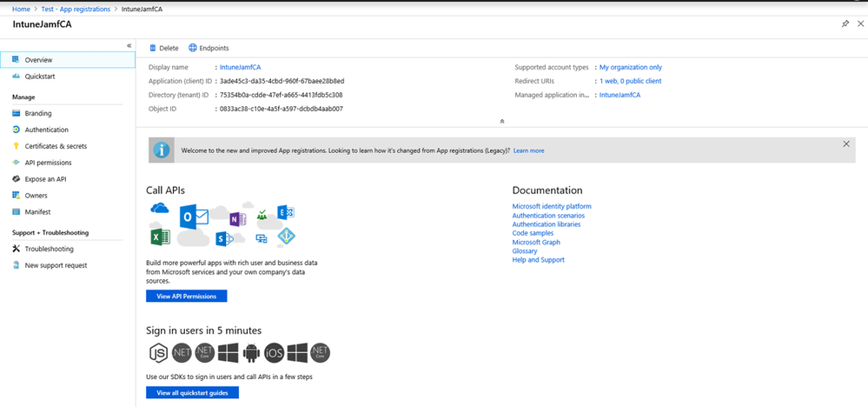868x407 pixels.
Task: Collapse the left navigation menu
Action: [129, 45]
